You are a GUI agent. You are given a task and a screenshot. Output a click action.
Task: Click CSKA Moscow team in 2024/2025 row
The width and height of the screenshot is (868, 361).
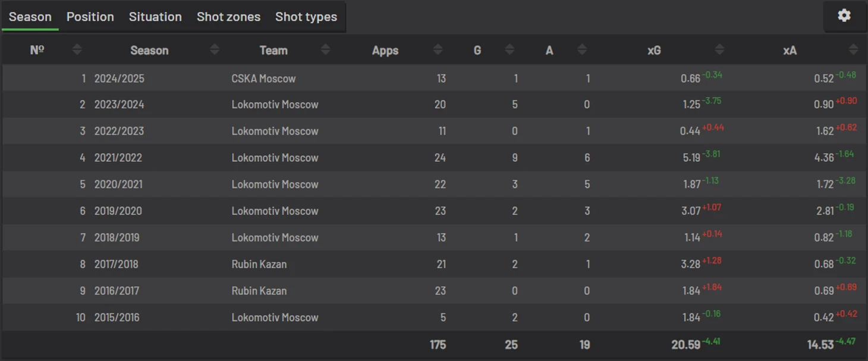coord(263,79)
